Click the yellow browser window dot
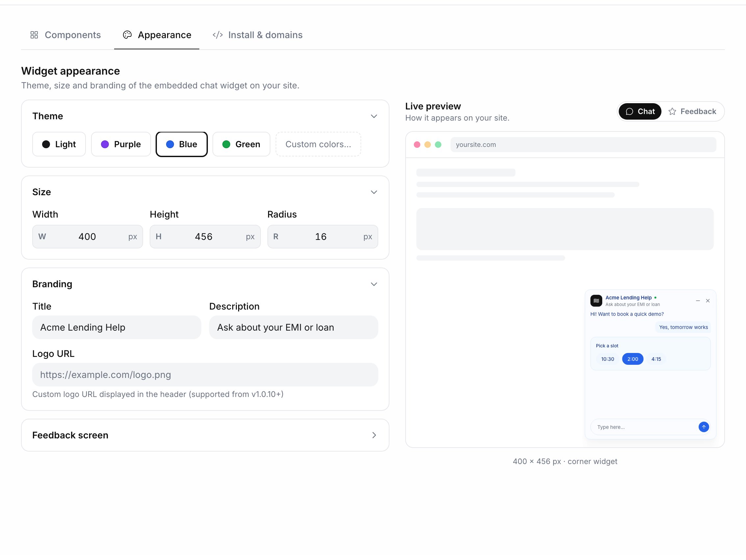 427,145
